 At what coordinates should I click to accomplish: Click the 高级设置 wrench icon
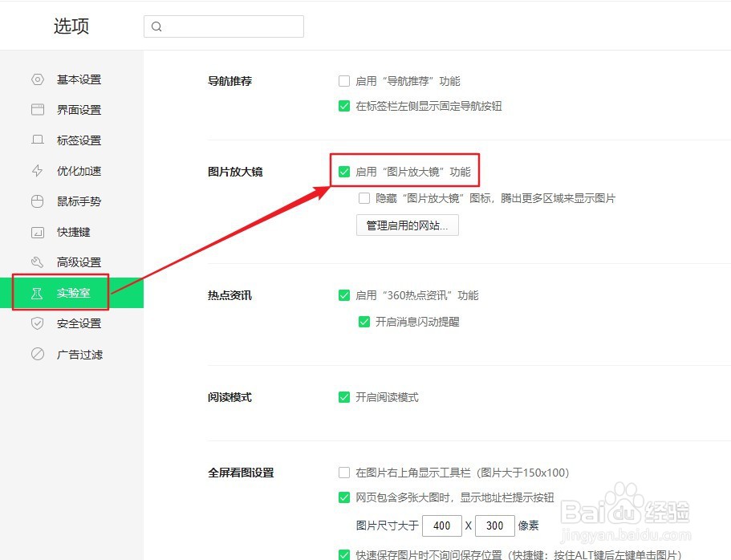click(37, 262)
